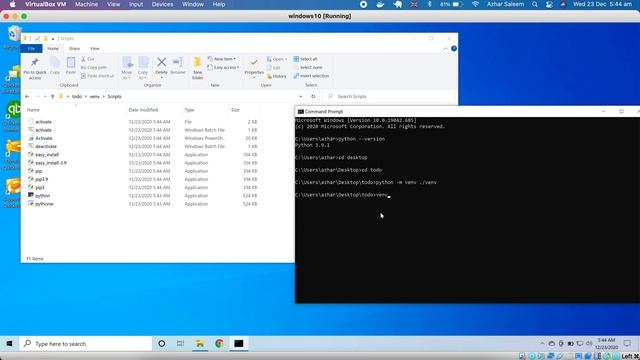Click the Paste shortcut command
The width and height of the screenshot is (640, 360).
click(x=97, y=76)
